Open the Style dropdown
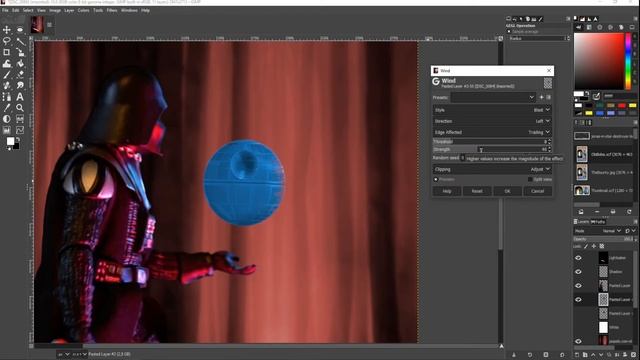640x360 pixels. pos(492,110)
